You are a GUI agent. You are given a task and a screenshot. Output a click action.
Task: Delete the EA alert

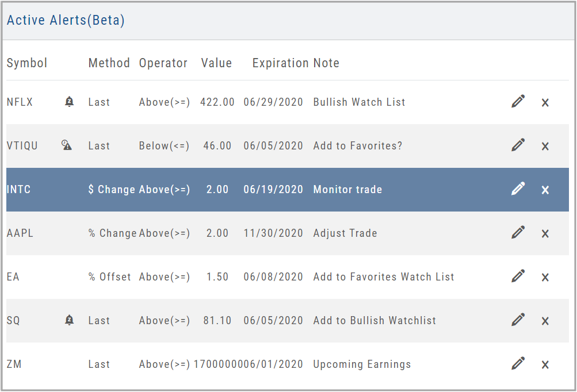[545, 278]
